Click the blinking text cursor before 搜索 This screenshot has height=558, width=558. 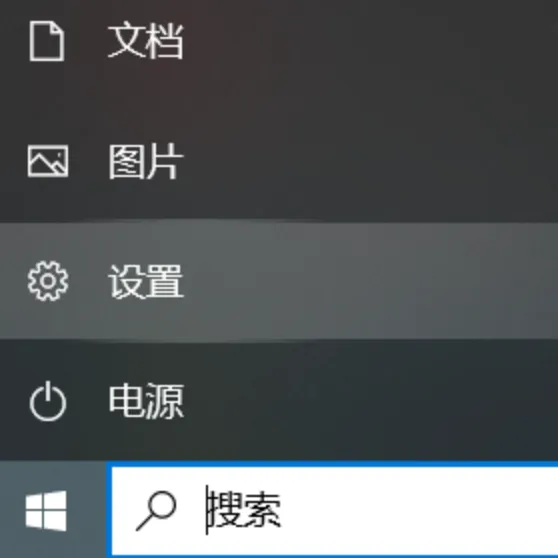pos(206,510)
